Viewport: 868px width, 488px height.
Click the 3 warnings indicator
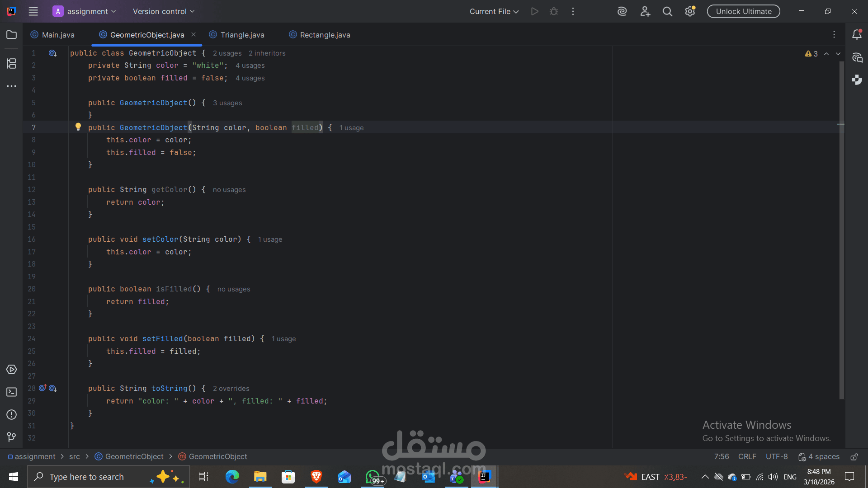pyautogui.click(x=811, y=54)
